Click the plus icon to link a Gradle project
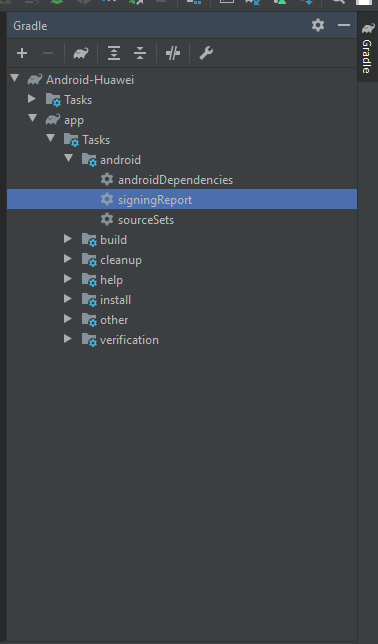The height and width of the screenshot is (644, 378). (22, 53)
